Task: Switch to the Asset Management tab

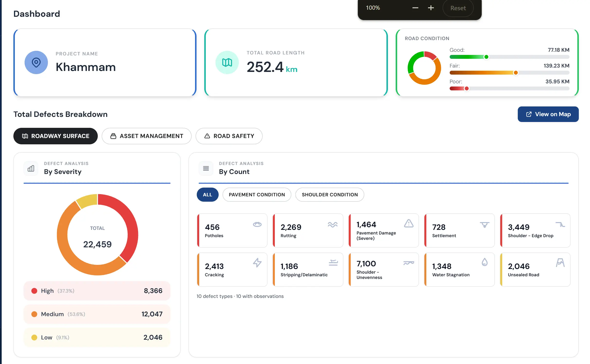Action: (147, 136)
